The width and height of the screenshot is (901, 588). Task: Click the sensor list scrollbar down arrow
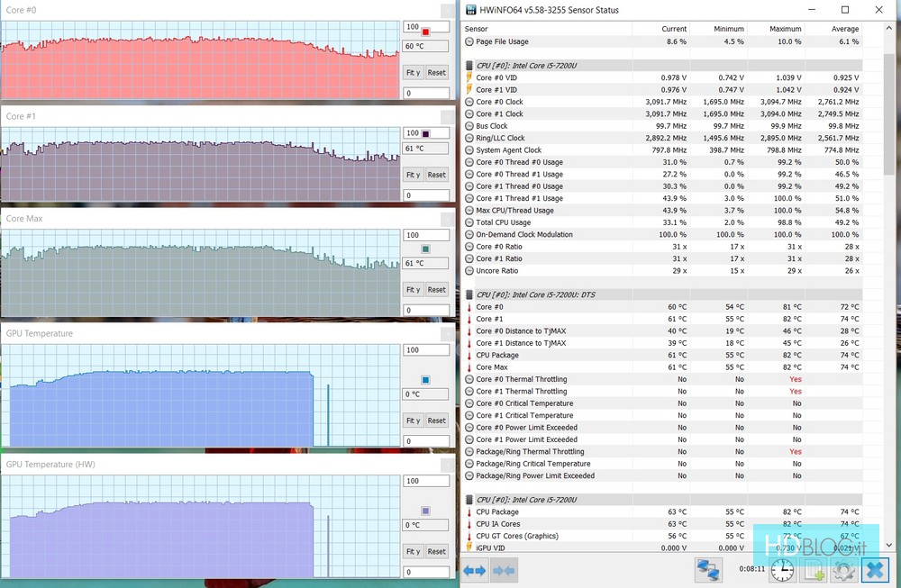tap(892, 544)
